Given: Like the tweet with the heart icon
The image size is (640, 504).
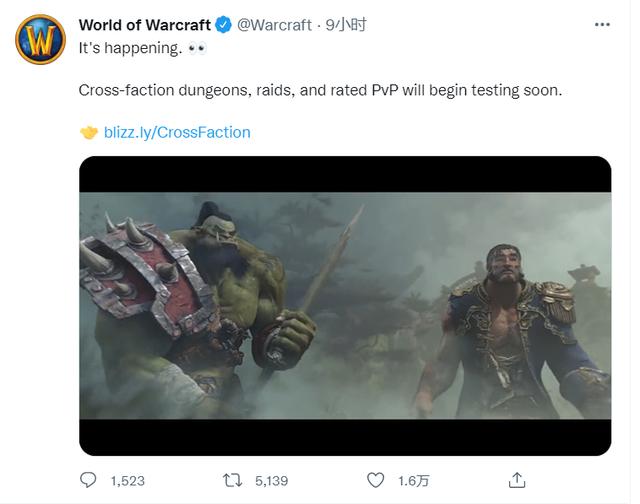Looking at the screenshot, I should pyautogui.click(x=376, y=480).
